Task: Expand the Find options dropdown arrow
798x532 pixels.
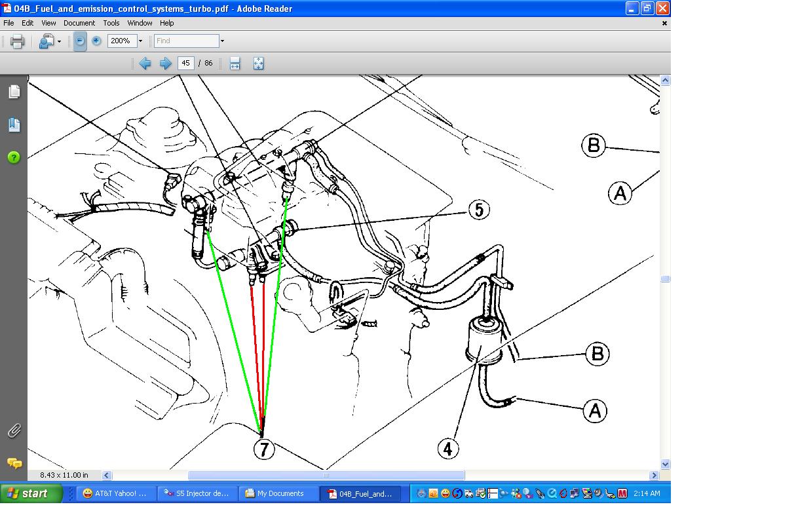Action: (222, 41)
